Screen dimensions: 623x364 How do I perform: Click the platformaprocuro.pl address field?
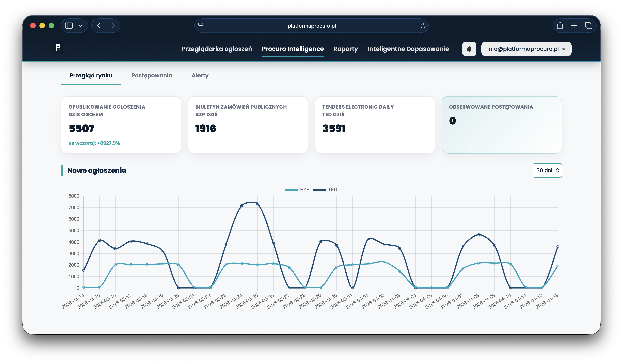tap(311, 26)
